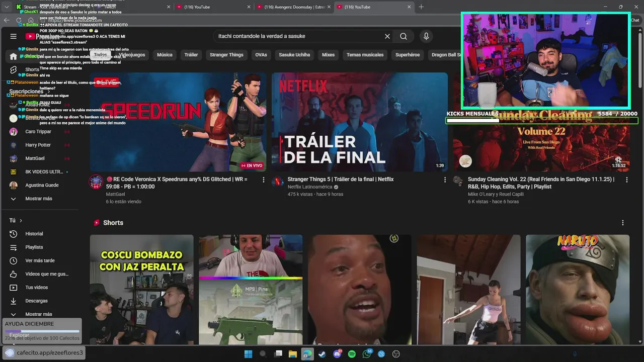Screen dimensions: 644x362
Task: Select the Tráiler filter chip
Action: pyautogui.click(x=191, y=55)
